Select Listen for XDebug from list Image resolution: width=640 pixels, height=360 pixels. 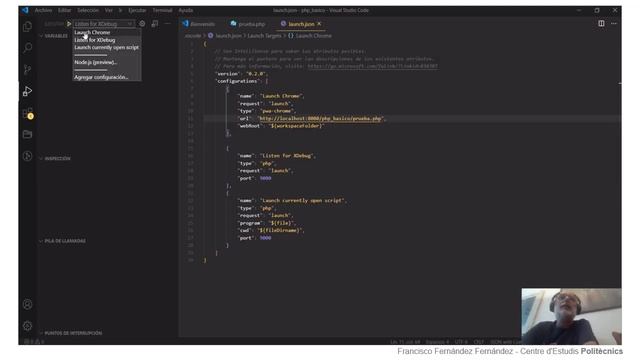[95, 40]
